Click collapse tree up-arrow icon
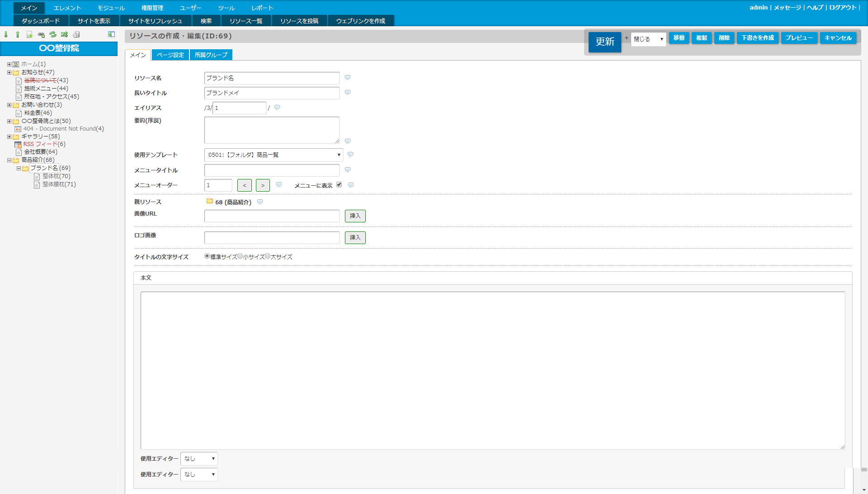868x494 pixels. click(x=18, y=35)
